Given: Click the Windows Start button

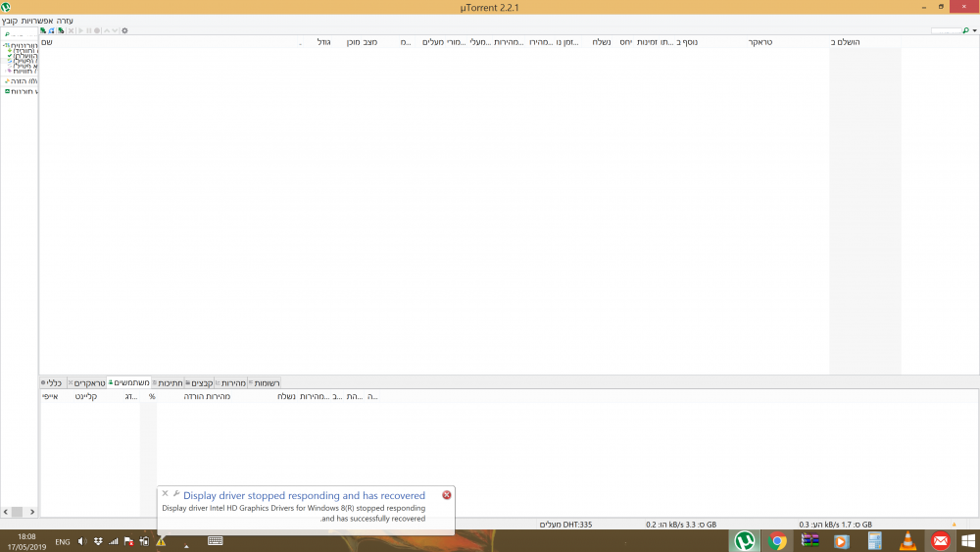Looking at the screenshot, I should click(968, 541).
